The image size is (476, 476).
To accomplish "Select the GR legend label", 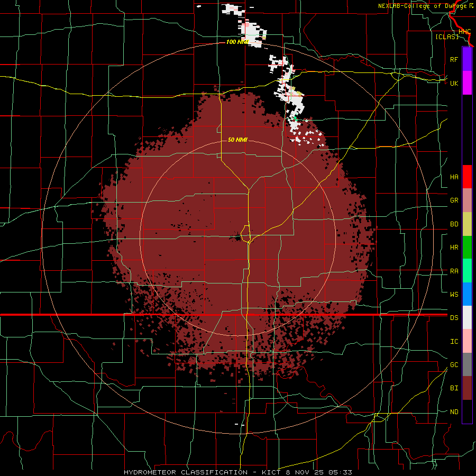I will coord(454,200).
